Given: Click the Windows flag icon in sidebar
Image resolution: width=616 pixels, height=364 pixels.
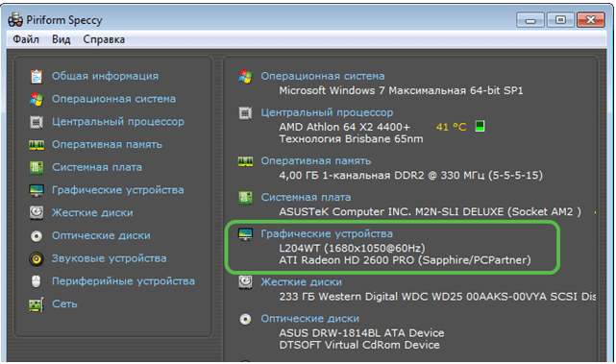Looking at the screenshot, I should click(x=37, y=99).
